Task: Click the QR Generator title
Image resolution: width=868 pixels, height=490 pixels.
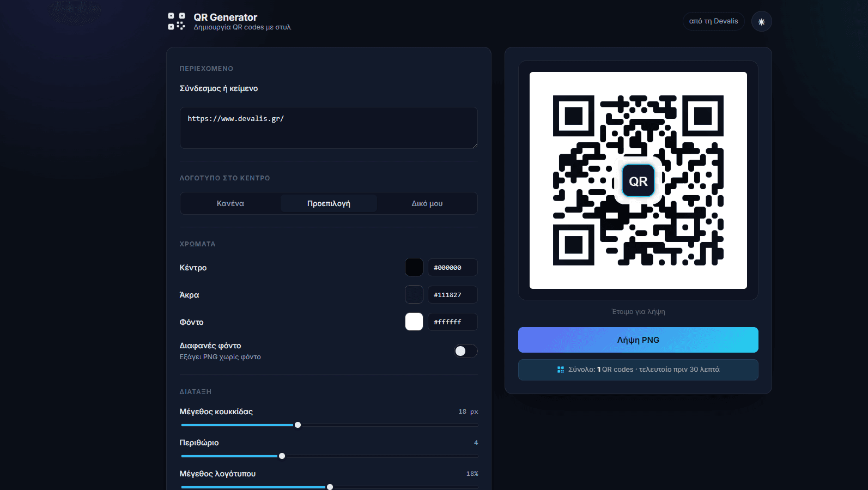Action: (225, 17)
